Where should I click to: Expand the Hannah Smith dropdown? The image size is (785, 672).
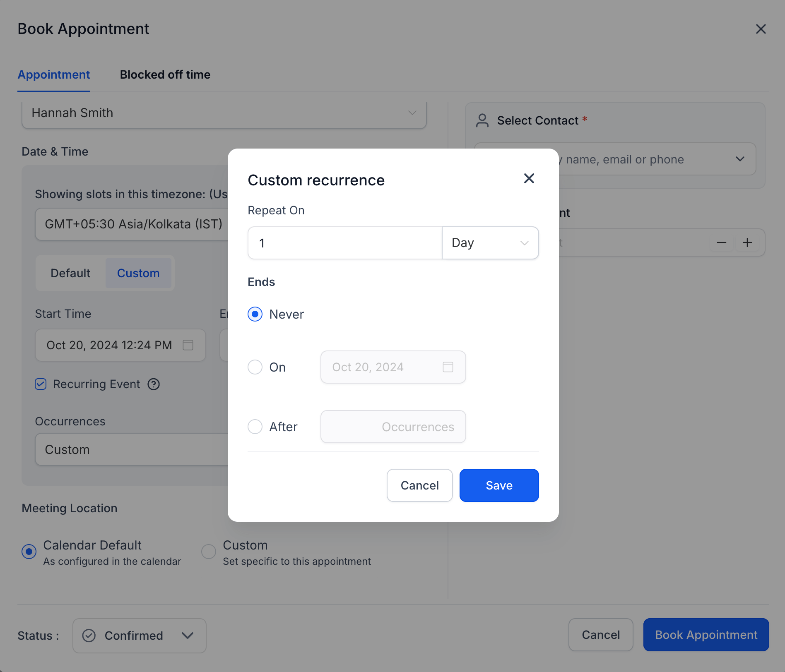coord(224,113)
